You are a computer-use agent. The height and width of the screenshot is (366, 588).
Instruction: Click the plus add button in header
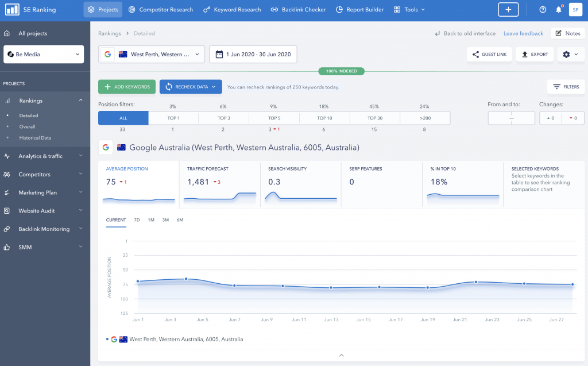[508, 10]
